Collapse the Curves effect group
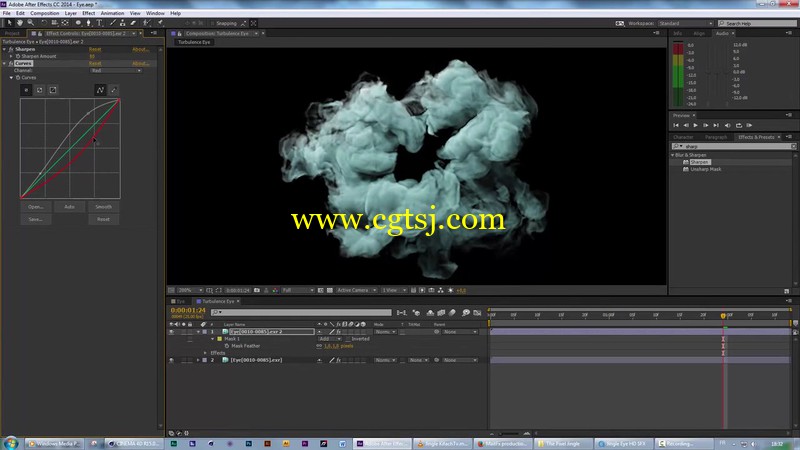 click(x=5, y=64)
